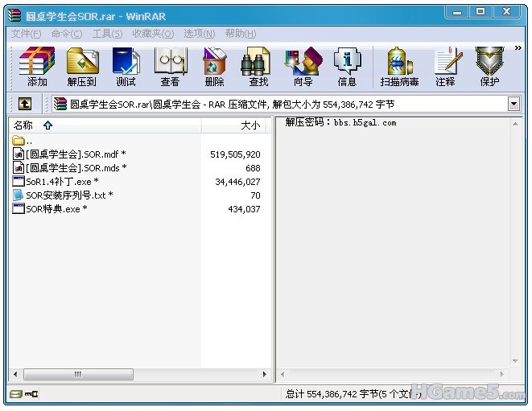This screenshot has height=411, width=532.
Task: Select file SoR1.4补丁.exe
Action: point(56,182)
